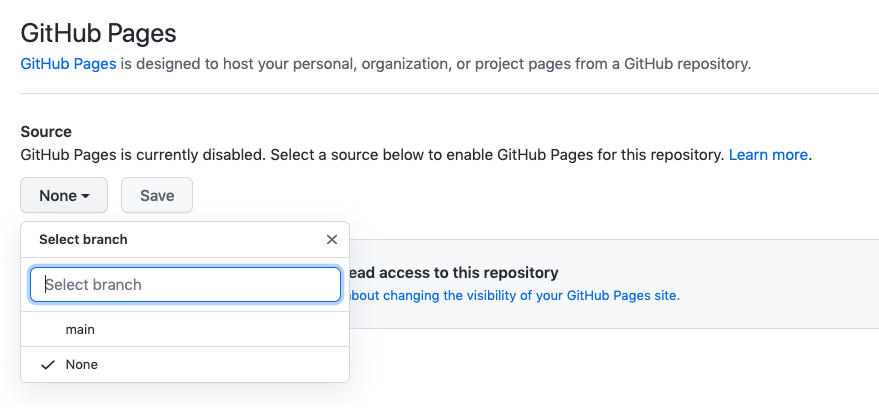
Task: Choose the main branch option
Action: click(185, 330)
